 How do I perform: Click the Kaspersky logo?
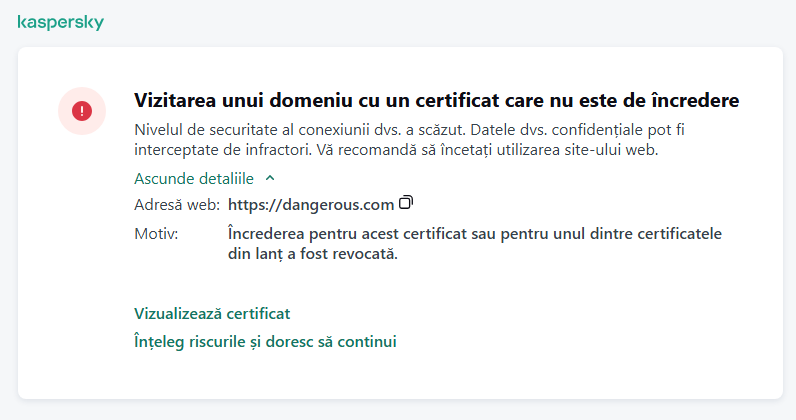pyautogui.click(x=60, y=22)
